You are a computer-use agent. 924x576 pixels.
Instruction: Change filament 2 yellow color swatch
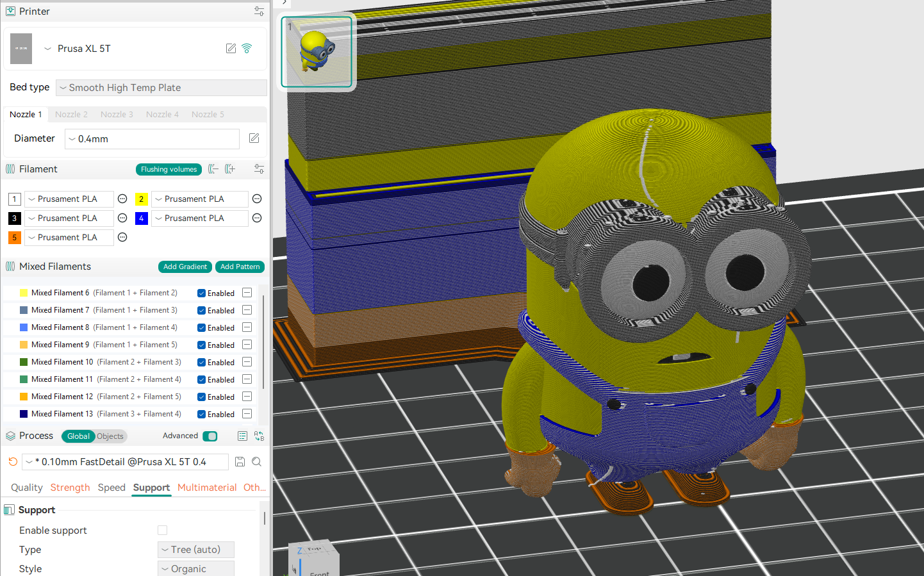142,199
